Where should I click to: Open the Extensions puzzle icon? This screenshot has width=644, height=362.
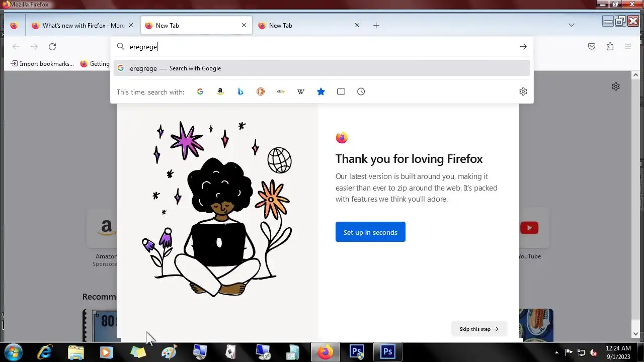tap(610, 47)
